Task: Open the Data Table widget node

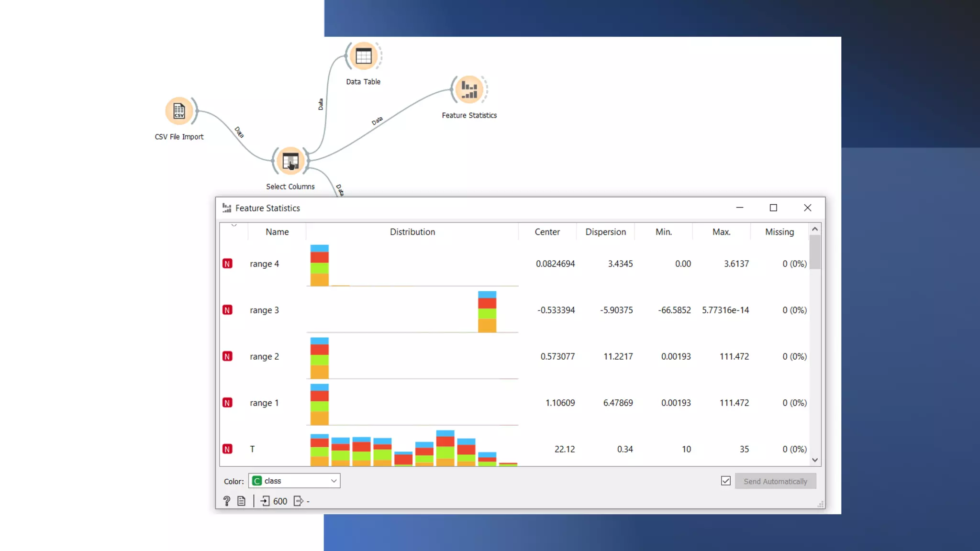Action: [363, 56]
